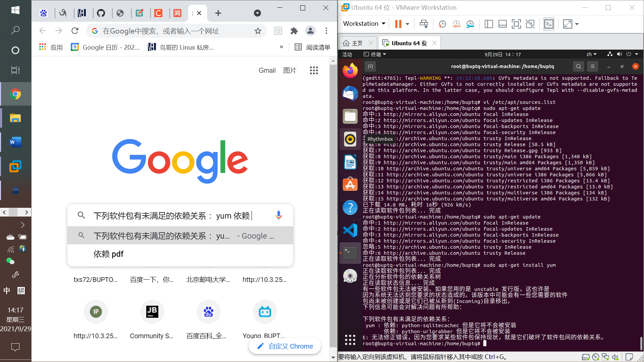Open a new terminal tab
The height and width of the screenshot is (362, 644).
click(370, 66)
